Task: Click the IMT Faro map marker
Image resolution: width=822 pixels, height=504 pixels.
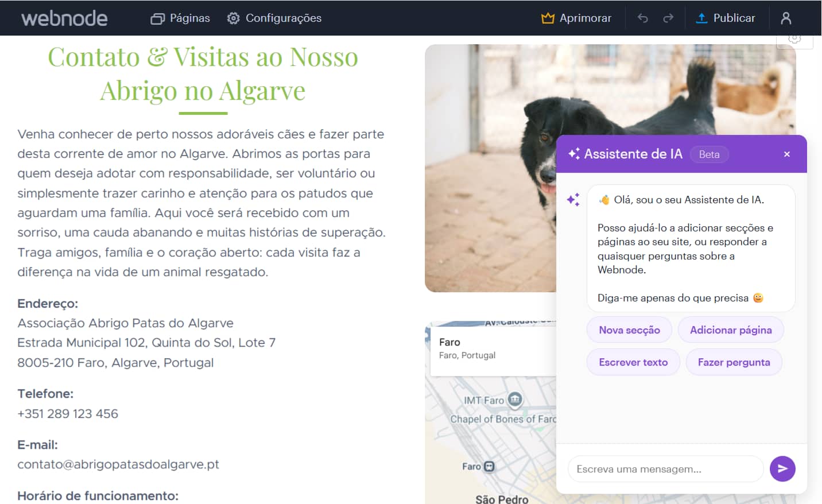Action: click(515, 400)
